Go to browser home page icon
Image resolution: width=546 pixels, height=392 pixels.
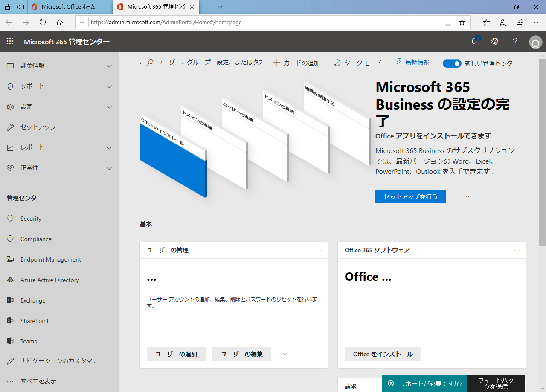click(60, 22)
